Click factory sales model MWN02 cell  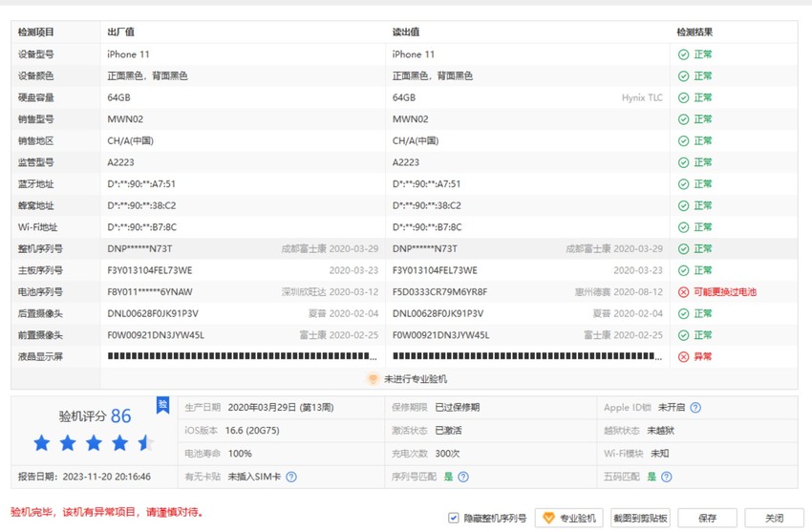point(125,119)
